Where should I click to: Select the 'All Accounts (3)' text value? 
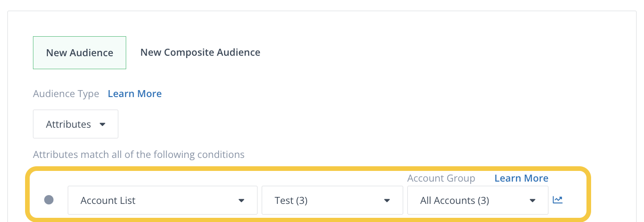click(455, 201)
